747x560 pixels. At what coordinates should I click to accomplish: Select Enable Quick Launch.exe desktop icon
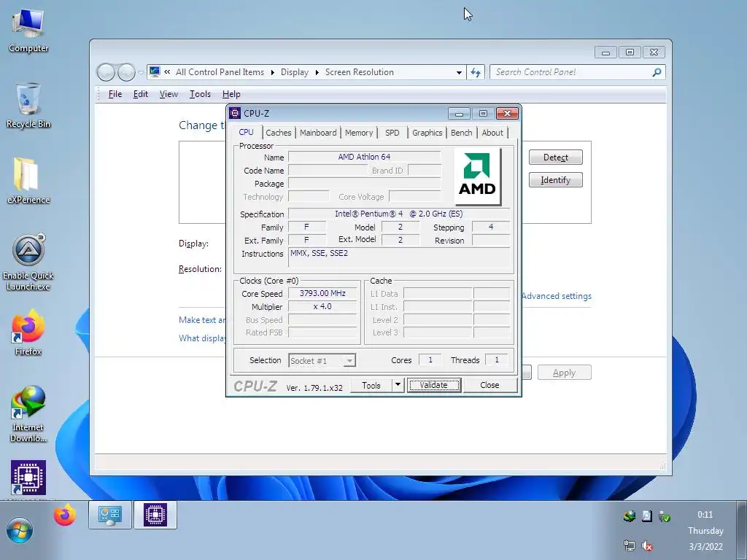point(28,262)
